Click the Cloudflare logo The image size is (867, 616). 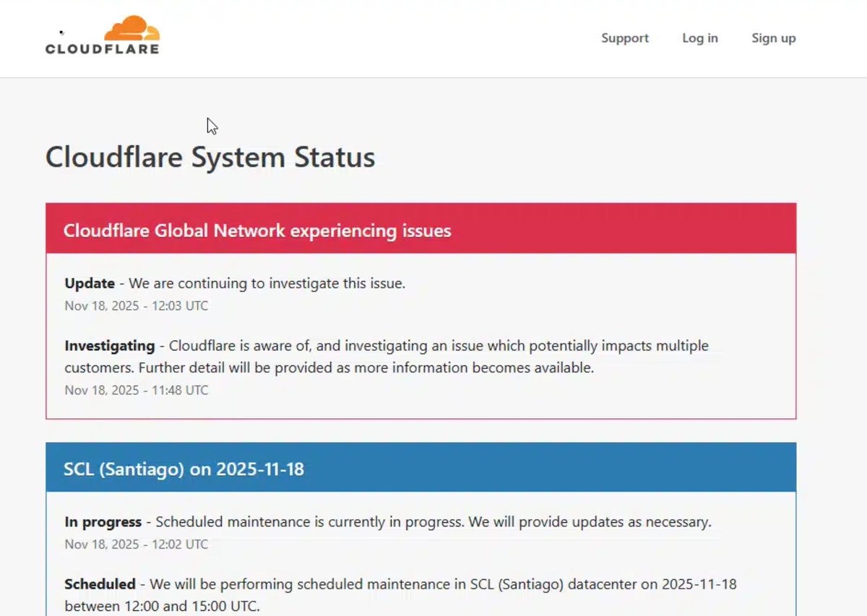pos(102,35)
